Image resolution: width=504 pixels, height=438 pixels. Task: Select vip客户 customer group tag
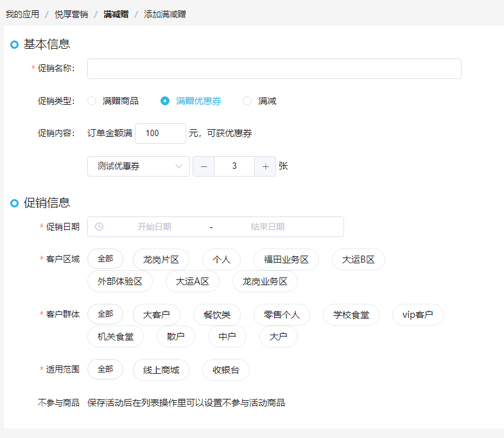(417, 315)
